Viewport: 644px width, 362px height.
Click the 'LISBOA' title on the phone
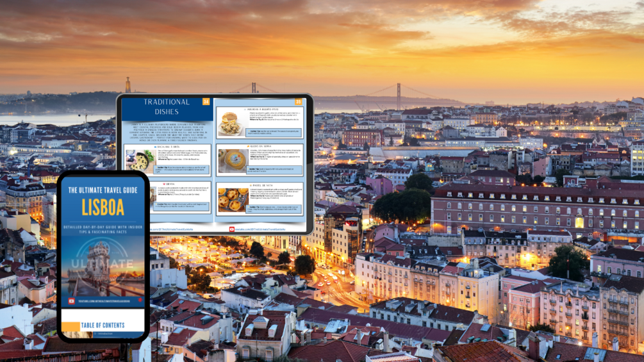[103, 208]
